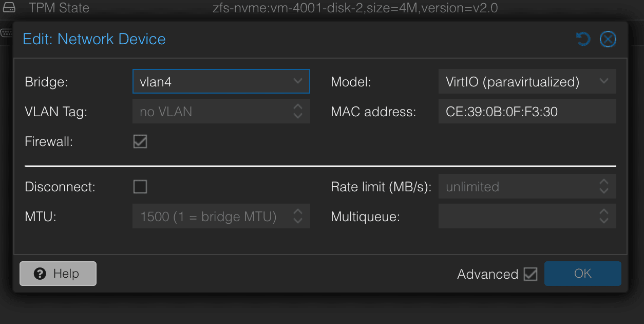644x324 pixels.
Task: Open the Bridge dropdown
Action: point(298,81)
